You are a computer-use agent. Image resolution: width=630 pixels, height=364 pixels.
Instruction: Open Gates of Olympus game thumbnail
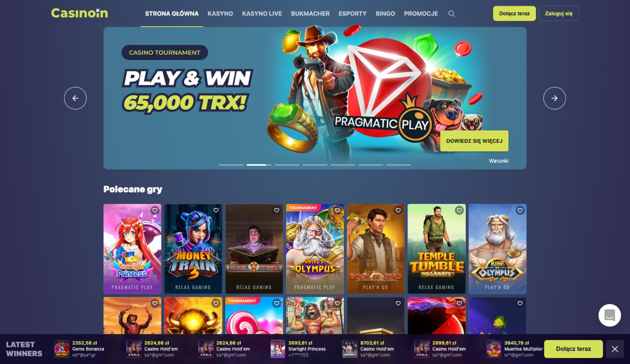point(315,248)
